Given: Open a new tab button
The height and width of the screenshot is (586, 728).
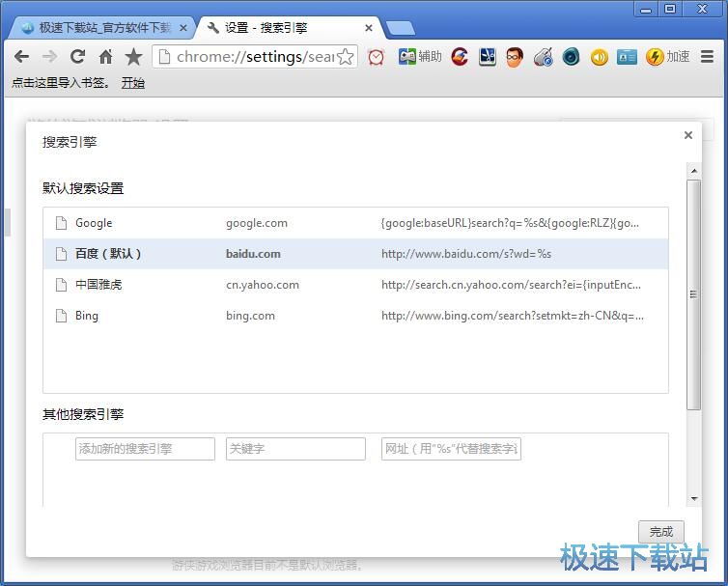Looking at the screenshot, I should 401,28.
